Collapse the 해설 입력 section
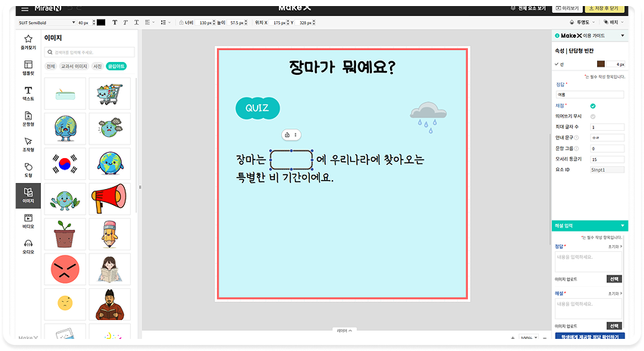The width and height of the screenshot is (644, 351). click(623, 225)
